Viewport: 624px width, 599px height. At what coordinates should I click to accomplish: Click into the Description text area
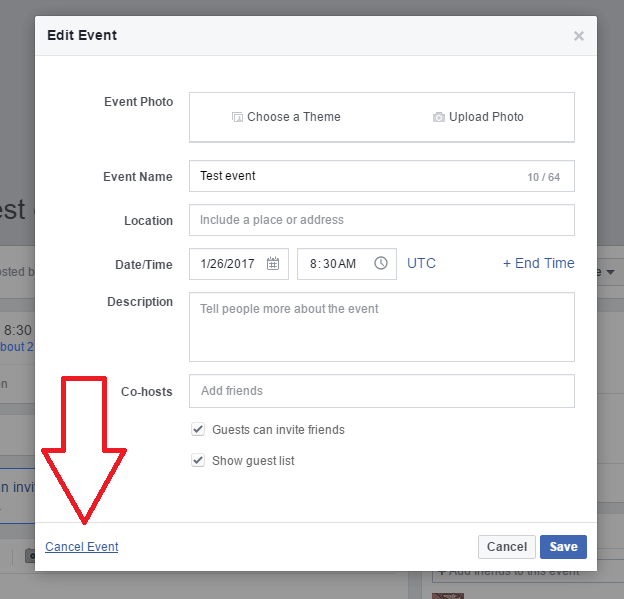(381, 327)
